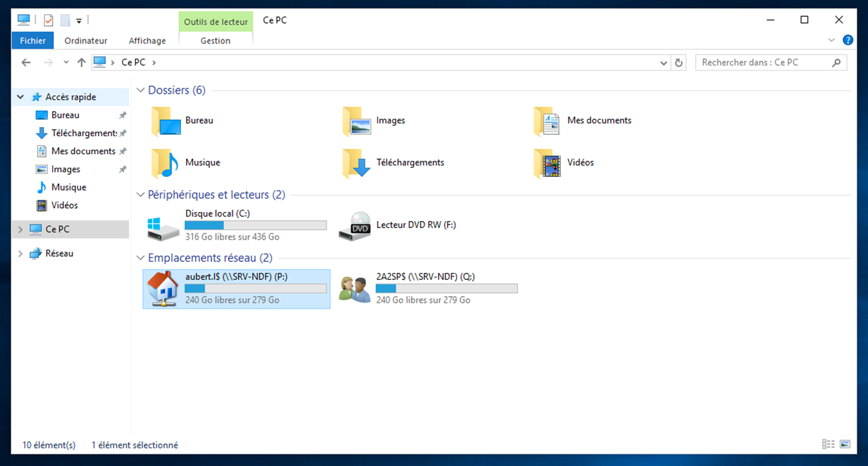The height and width of the screenshot is (466, 868).
Task: Select the Lecteur DVD RW (F:) drive icon
Action: point(355,226)
